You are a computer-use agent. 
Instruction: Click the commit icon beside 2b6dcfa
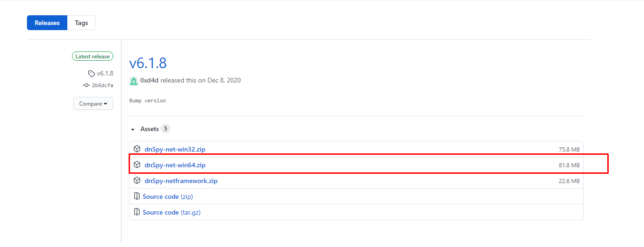point(86,85)
